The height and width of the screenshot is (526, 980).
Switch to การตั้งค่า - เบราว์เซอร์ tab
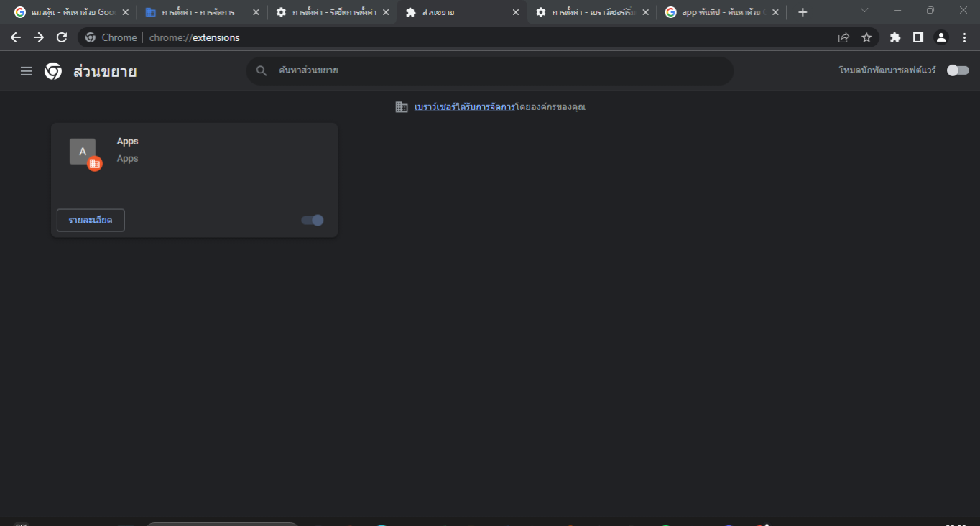[591, 12]
